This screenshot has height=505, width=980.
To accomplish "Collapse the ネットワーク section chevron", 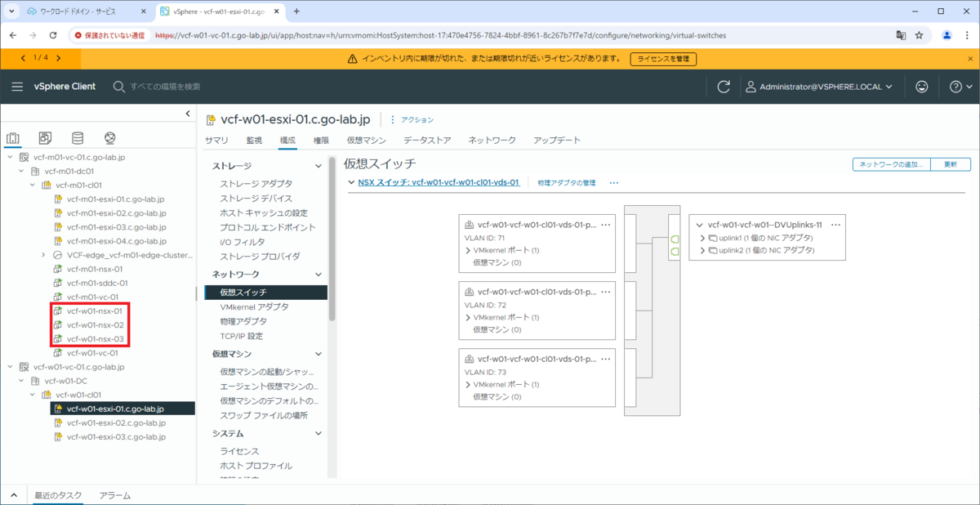I will (318, 275).
